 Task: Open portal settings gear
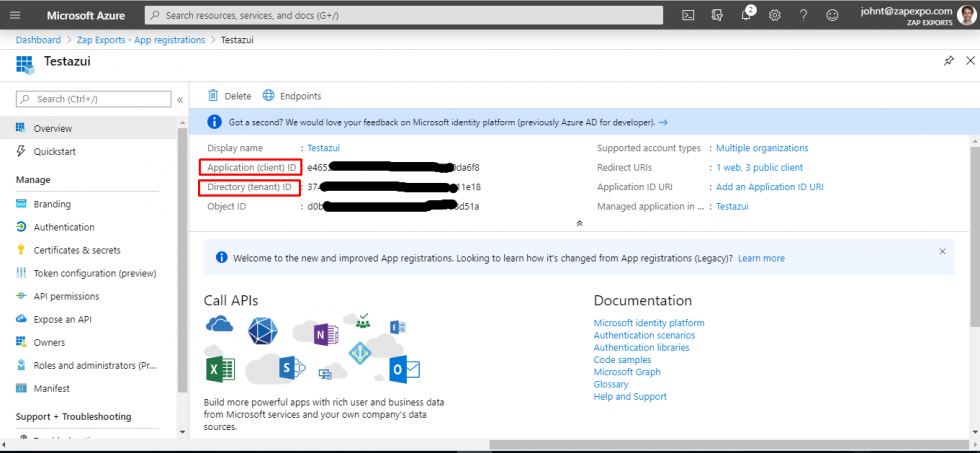coord(775,16)
